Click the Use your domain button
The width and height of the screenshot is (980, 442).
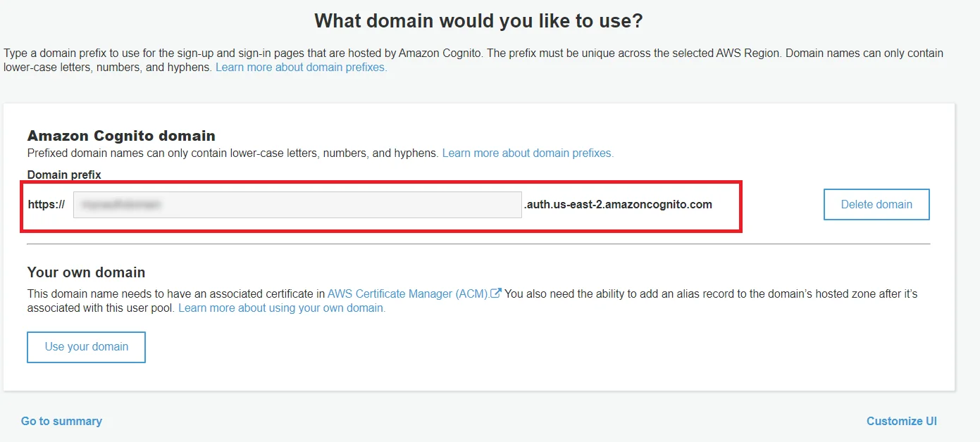[86, 347]
